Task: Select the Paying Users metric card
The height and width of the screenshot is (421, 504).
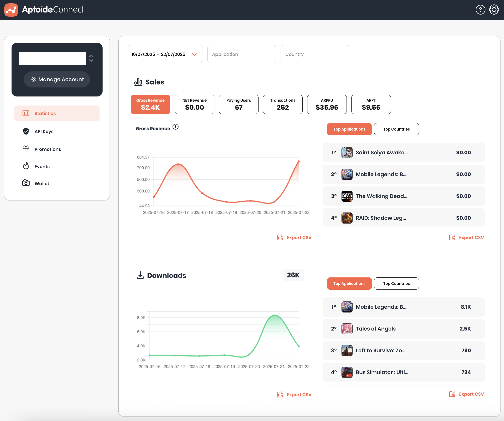Action: coord(239,104)
